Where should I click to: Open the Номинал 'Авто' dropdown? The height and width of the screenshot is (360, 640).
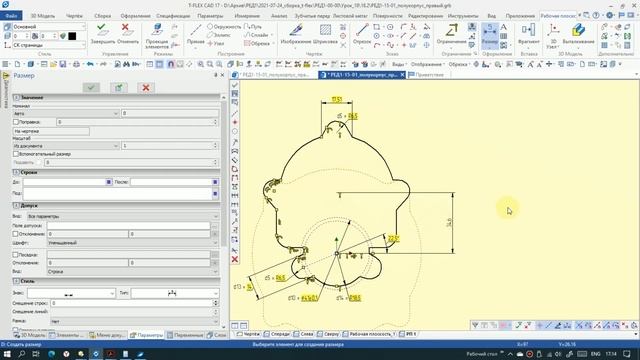pos(66,113)
